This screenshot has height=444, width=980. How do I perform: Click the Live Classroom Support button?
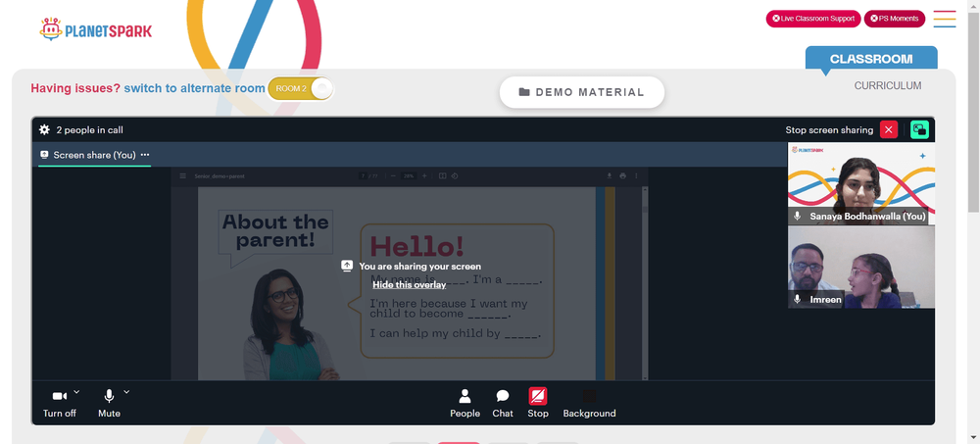[x=813, y=19]
